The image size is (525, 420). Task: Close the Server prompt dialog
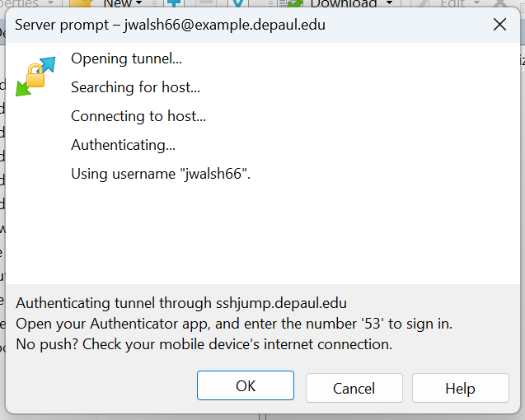(x=499, y=24)
